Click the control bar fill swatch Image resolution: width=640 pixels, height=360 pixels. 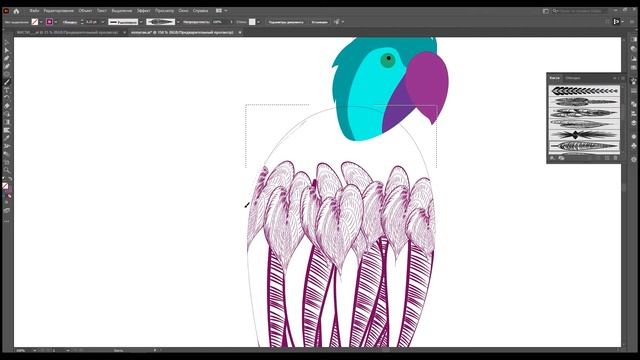click(x=35, y=22)
